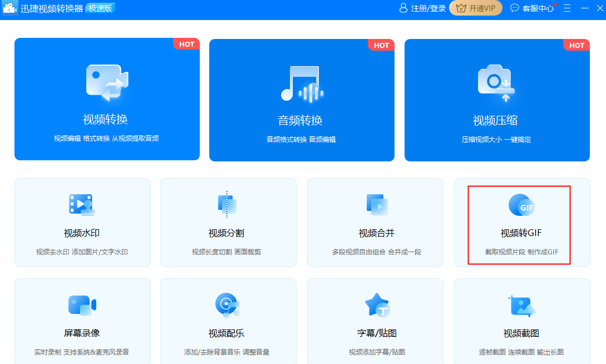Click the 视频分割 split icon
This screenshot has height=364, width=606.
(227, 204)
